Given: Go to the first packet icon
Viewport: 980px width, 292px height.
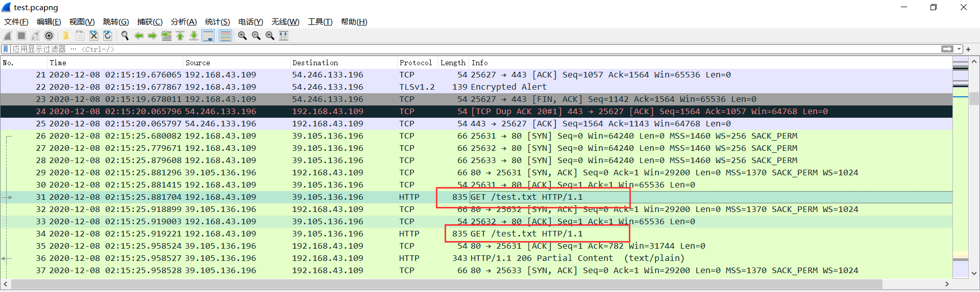Looking at the screenshot, I should pyautogui.click(x=180, y=36).
